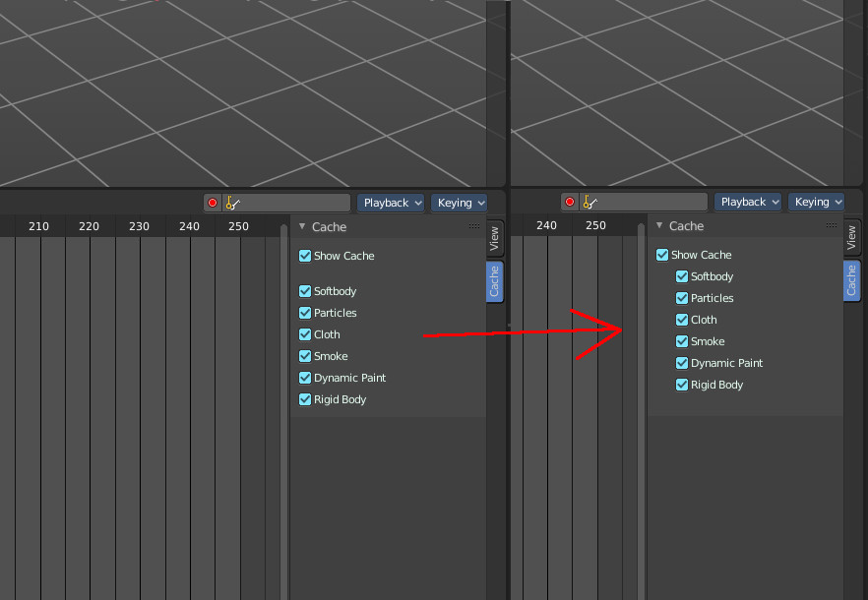868x600 pixels.
Task: Toggle auto keying record button in left timeline
Action: 213,204
